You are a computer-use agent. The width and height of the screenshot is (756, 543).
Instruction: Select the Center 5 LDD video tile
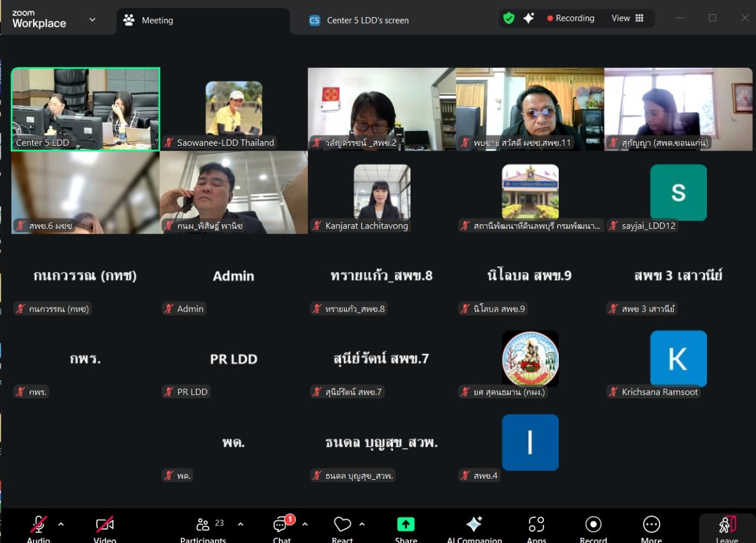[86, 109]
